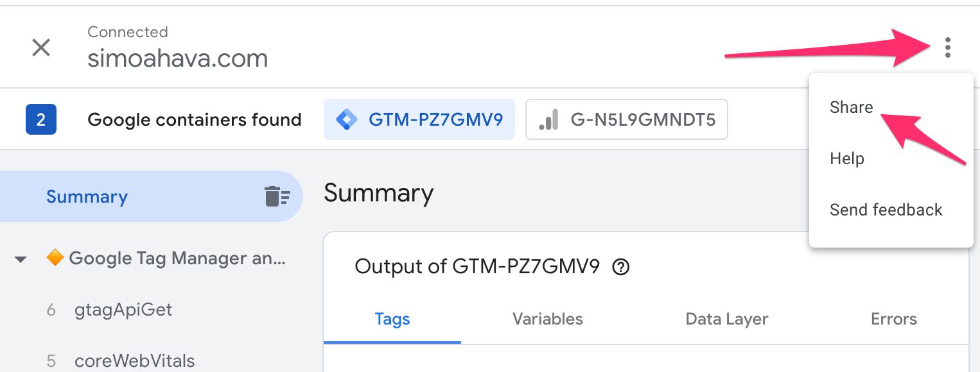Close the debug session with X icon
This screenshot has width=980, height=372.
tap(41, 47)
